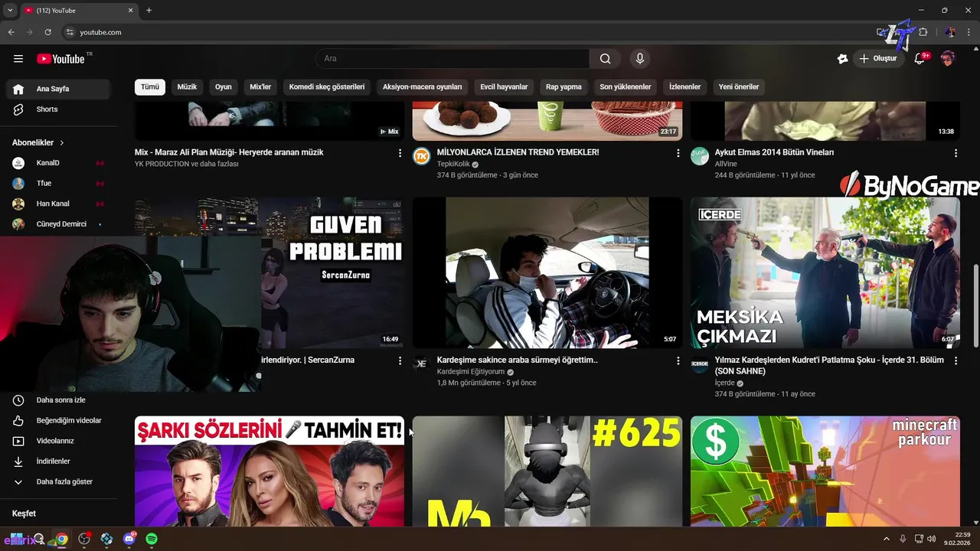Image resolution: width=980 pixels, height=551 pixels.
Task: Open Videolarınız in the sidebar
Action: [58, 441]
